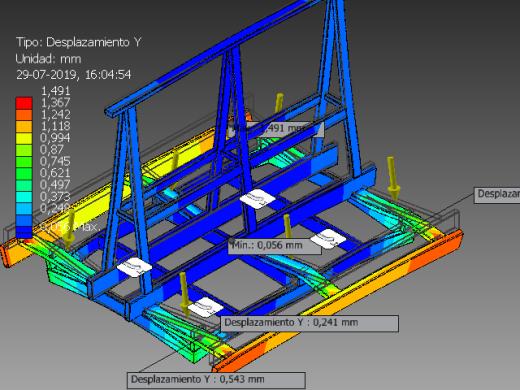This screenshot has height=390, width=520.
Task: Click the Mín.: 0,056 mm label
Action: pos(275,246)
